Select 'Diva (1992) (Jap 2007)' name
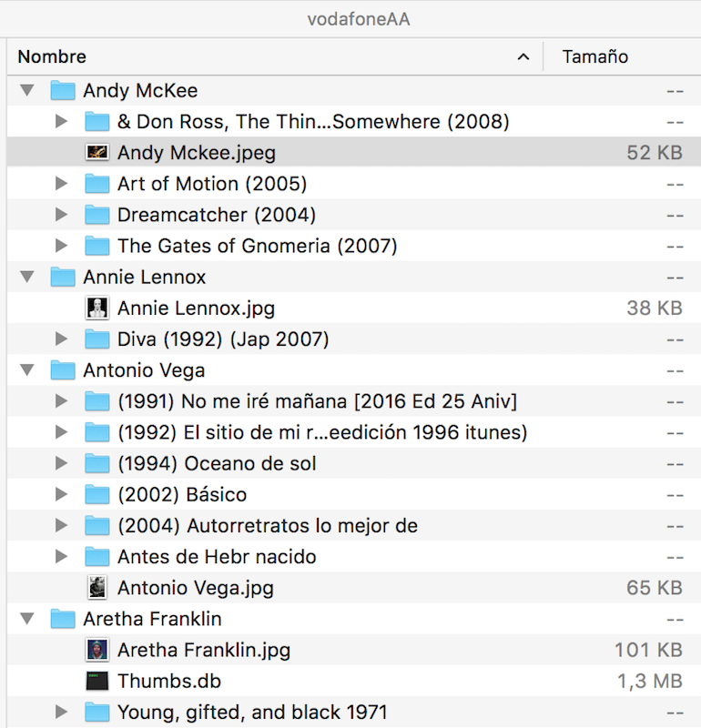Viewport: 701px width, 728px height. click(x=223, y=339)
